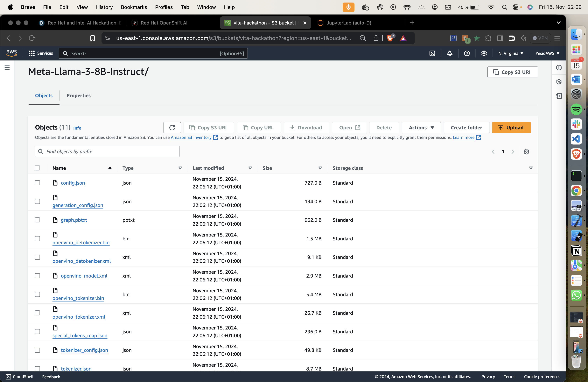Check the graph.pbtxt row checkbox

tap(37, 220)
